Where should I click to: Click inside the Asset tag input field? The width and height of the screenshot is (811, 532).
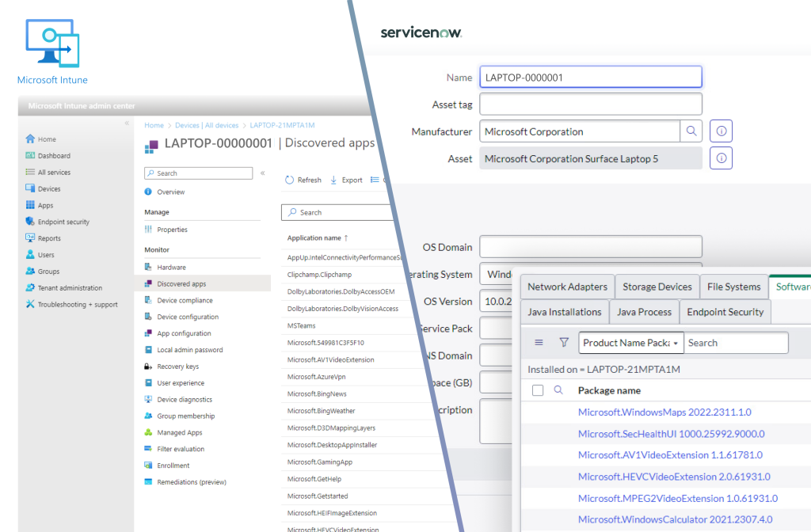[591, 104]
